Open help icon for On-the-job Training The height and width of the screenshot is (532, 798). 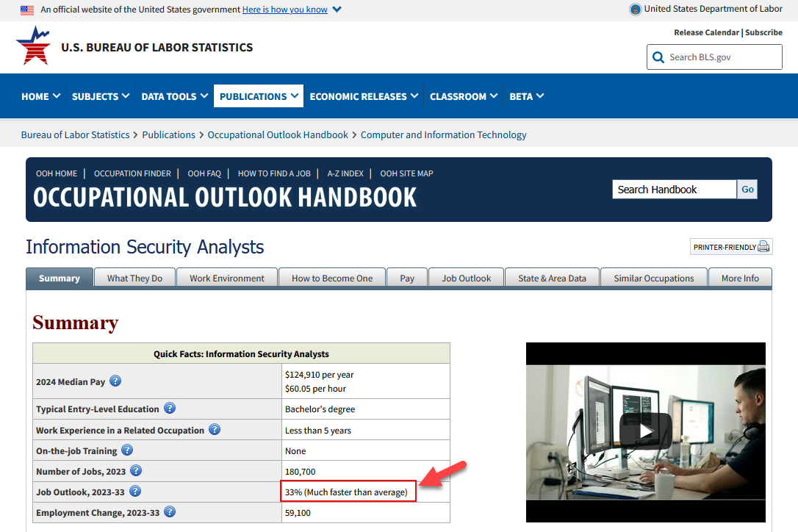[127, 450]
